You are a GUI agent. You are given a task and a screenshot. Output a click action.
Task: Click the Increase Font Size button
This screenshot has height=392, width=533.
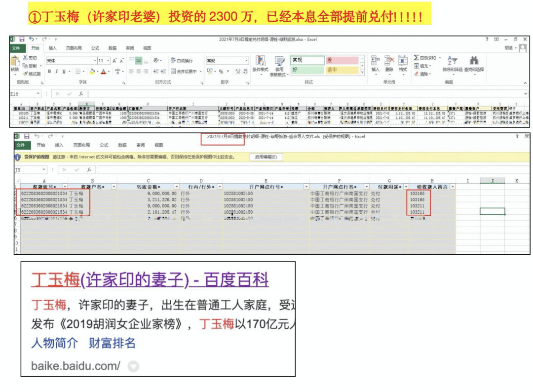point(114,61)
